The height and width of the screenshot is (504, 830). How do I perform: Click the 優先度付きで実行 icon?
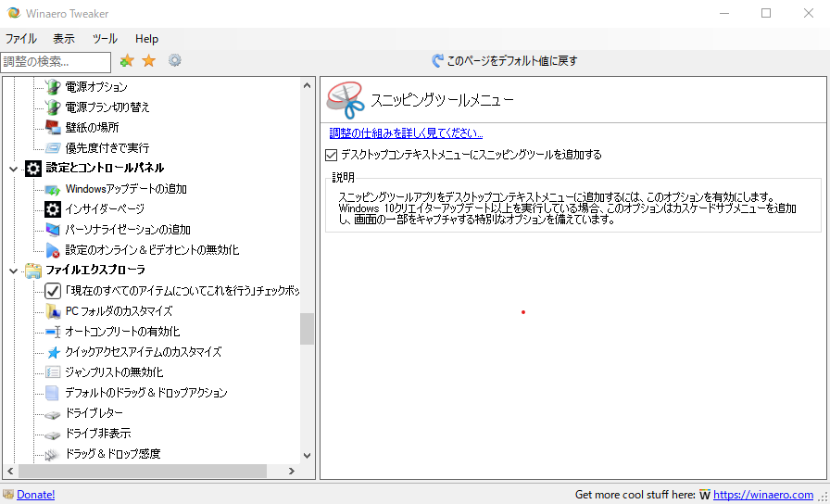(53, 148)
